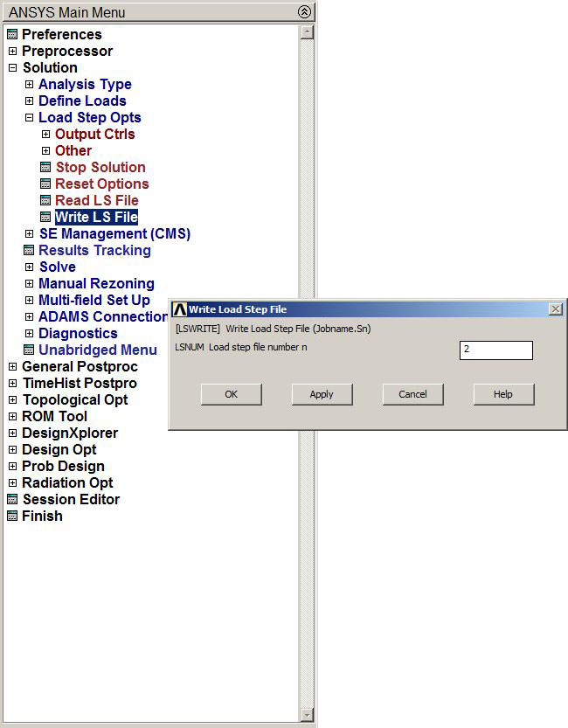Click the Reset Options item icon
The image size is (568, 728).
45,184
